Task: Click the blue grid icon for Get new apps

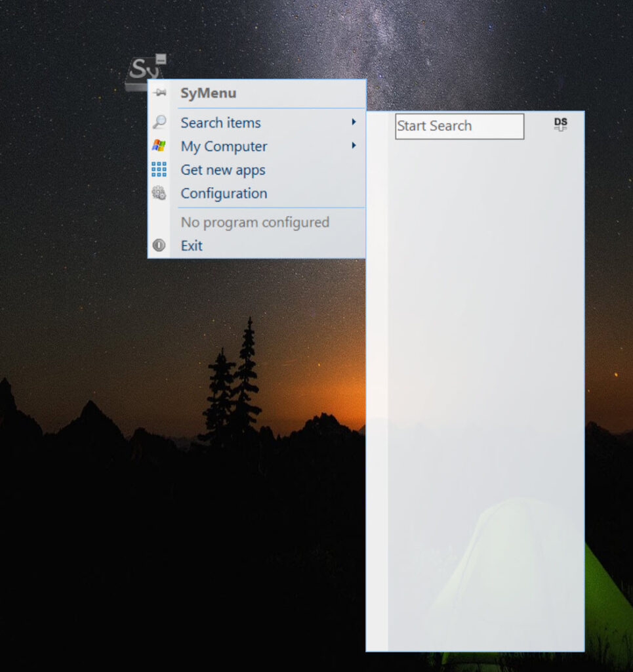Action: pos(159,169)
